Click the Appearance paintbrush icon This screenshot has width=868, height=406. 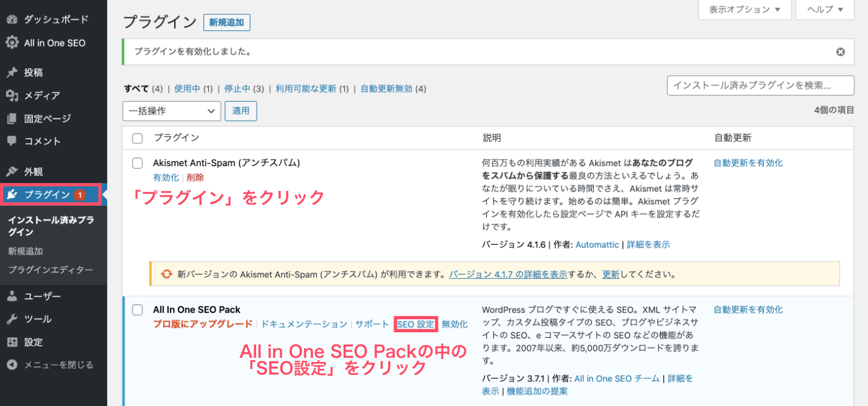coord(12,172)
